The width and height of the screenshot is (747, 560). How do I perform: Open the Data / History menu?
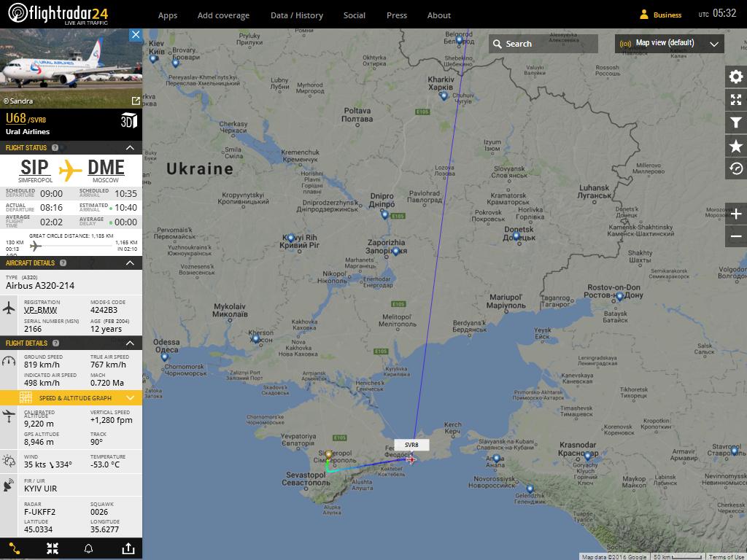pyautogui.click(x=296, y=15)
